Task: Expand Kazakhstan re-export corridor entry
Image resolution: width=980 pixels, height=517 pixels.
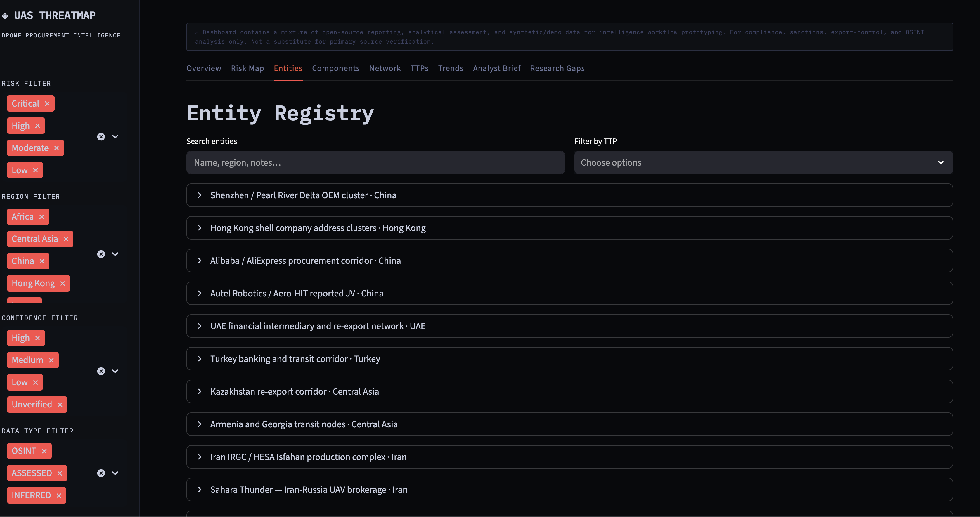Action: [569, 391]
